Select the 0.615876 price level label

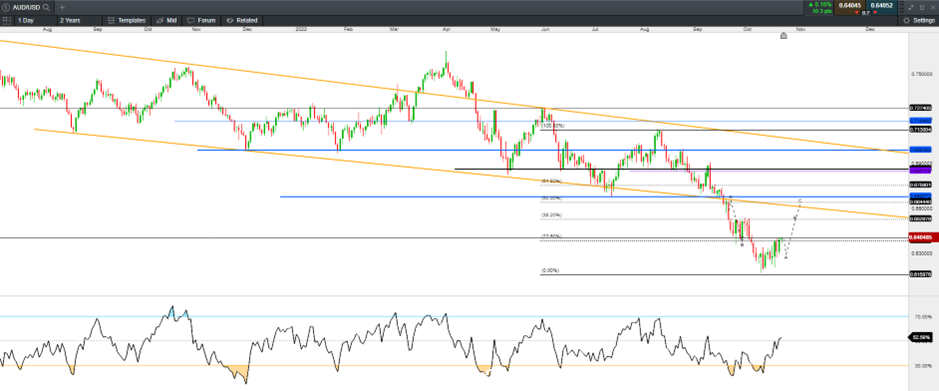920,274
